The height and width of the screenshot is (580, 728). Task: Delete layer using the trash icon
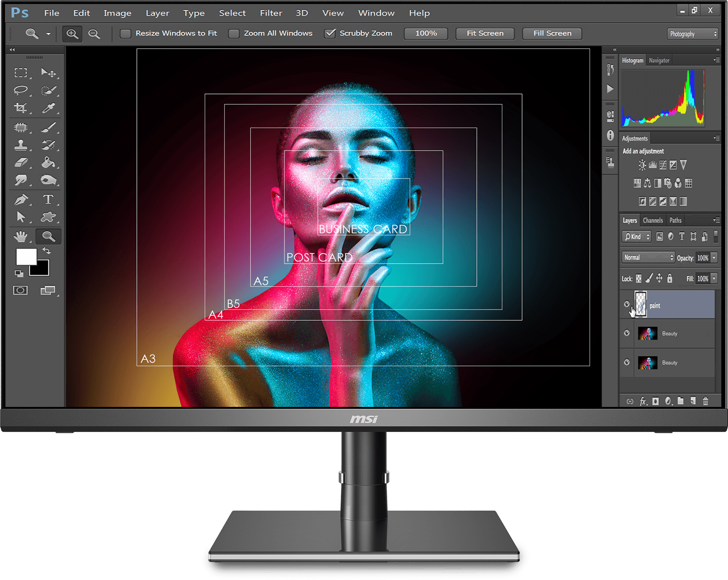pos(706,401)
